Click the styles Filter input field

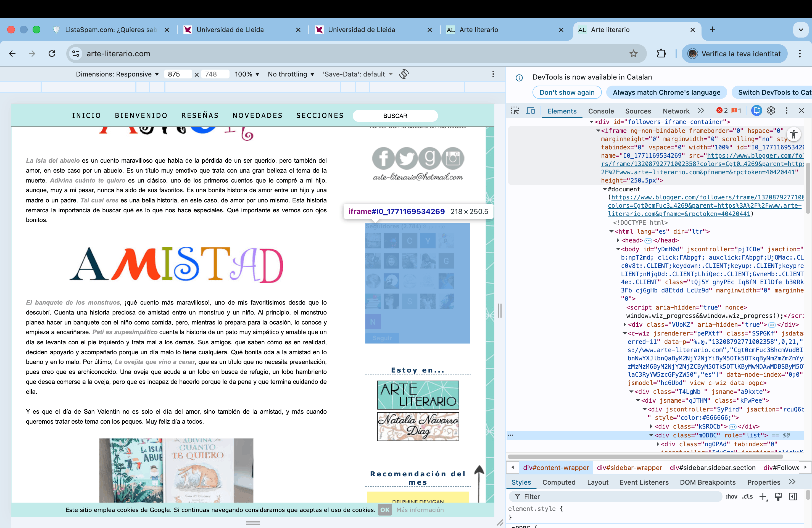[614, 497]
